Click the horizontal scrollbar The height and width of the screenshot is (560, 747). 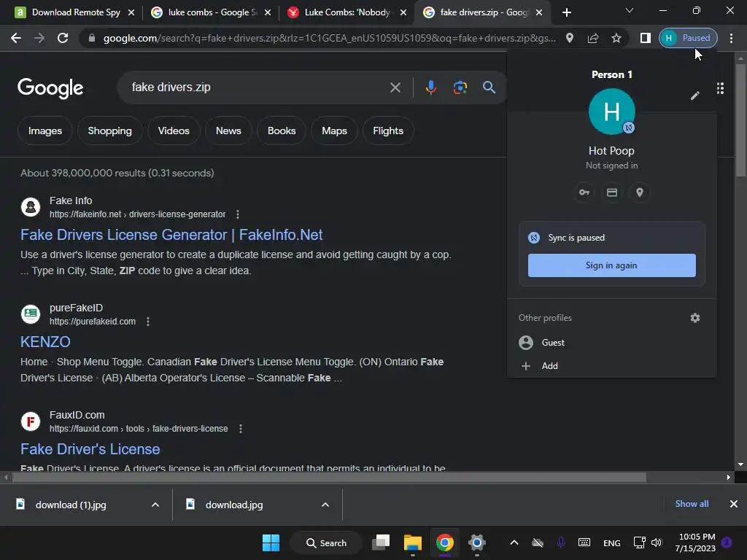coord(329,477)
